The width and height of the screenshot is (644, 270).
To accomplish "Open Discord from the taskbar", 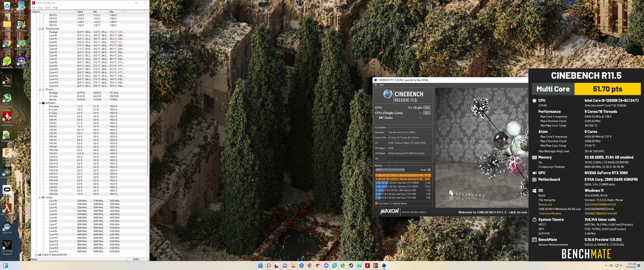I will pos(326,265).
